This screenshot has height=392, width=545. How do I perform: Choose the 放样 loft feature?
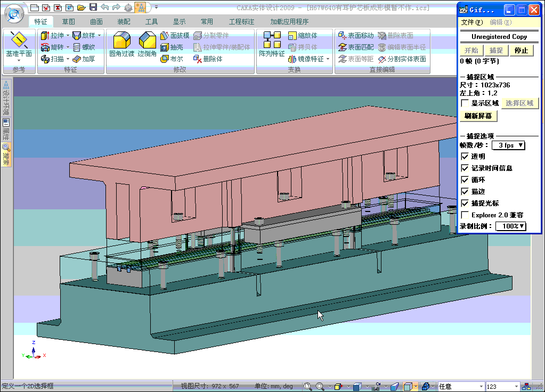(84, 36)
